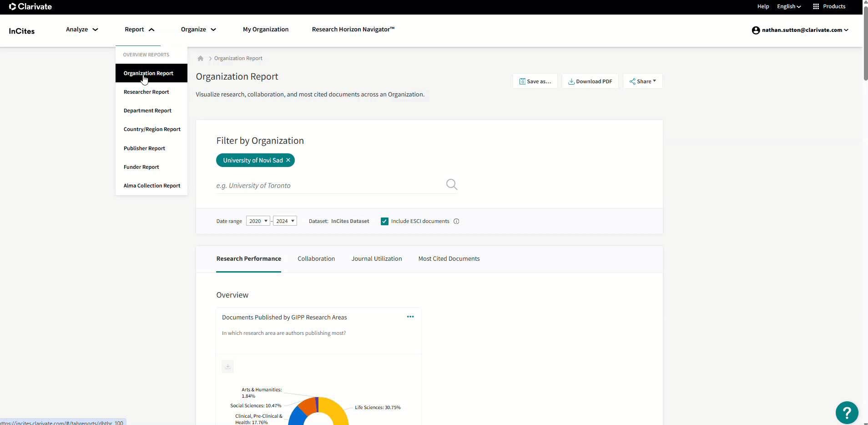Click the user account avatar icon

pyautogui.click(x=756, y=30)
